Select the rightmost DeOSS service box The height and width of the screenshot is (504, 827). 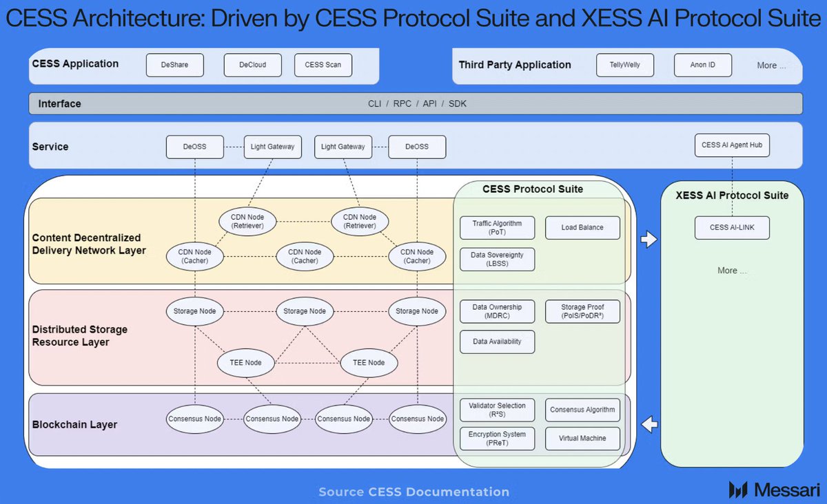417,147
